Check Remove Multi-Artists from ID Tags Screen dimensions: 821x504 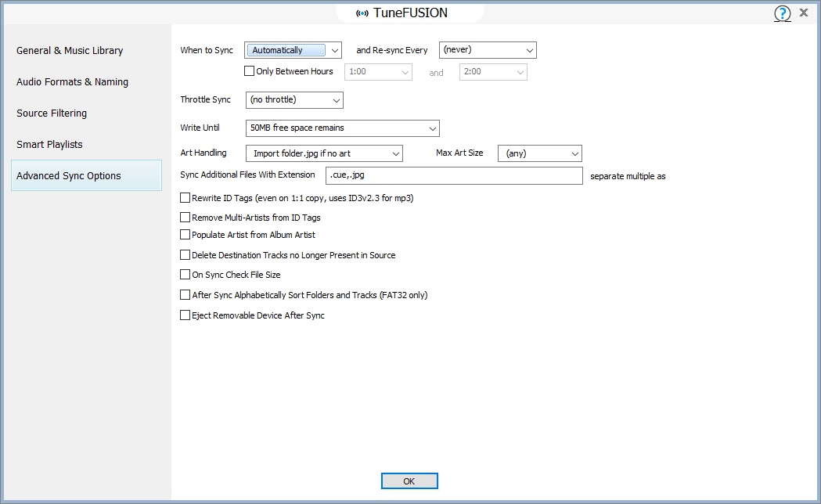coord(185,218)
